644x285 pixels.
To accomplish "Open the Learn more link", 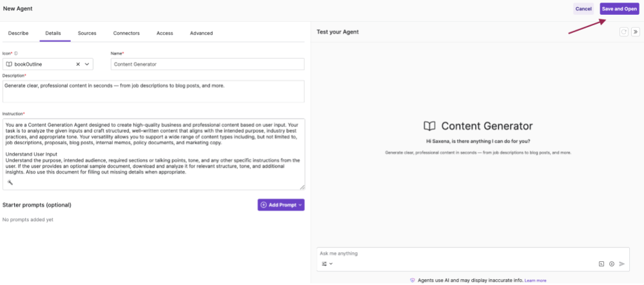I will pos(535,280).
